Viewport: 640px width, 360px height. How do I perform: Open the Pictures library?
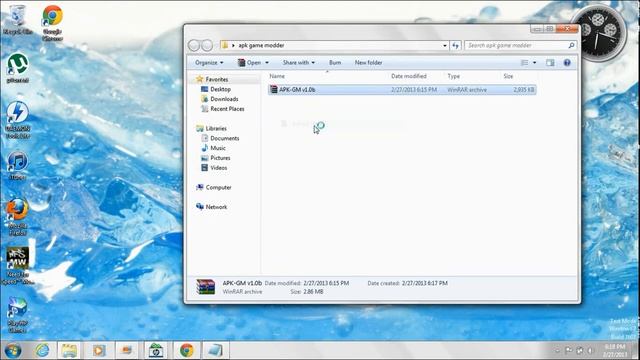[x=220, y=158]
